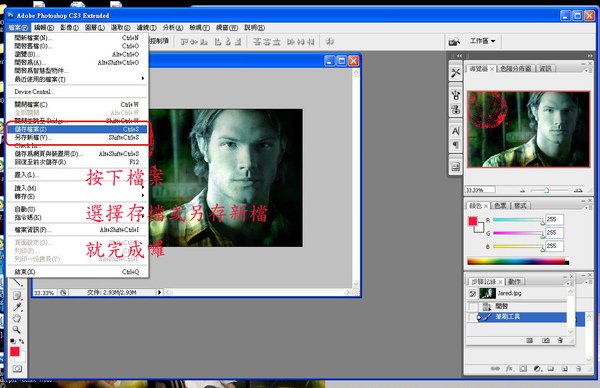
Task: Choose 結束(X) Exit at menu bottom
Action: [77, 272]
